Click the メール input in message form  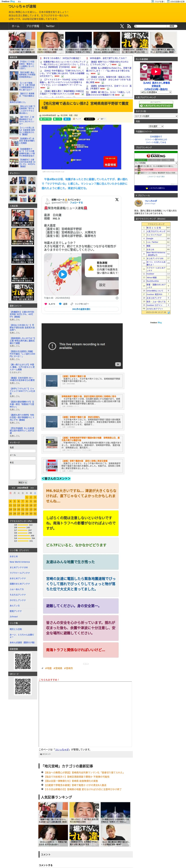[x=23, y=458]
